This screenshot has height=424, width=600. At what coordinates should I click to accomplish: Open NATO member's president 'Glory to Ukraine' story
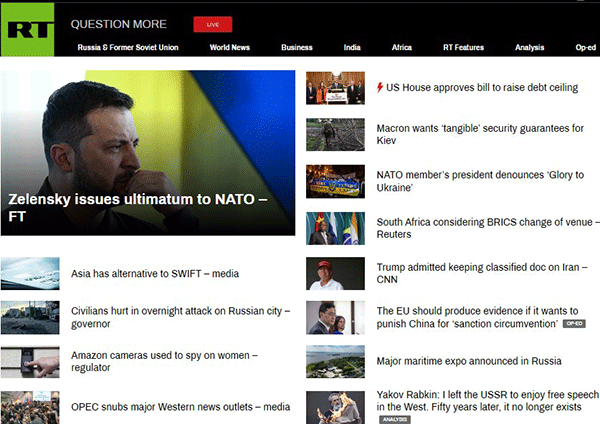(480, 181)
